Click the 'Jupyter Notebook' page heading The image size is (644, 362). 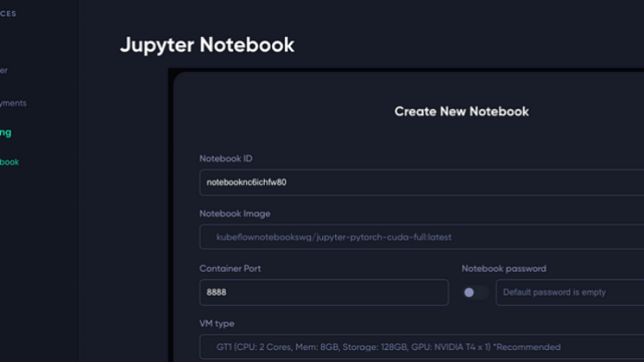[x=207, y=45]
